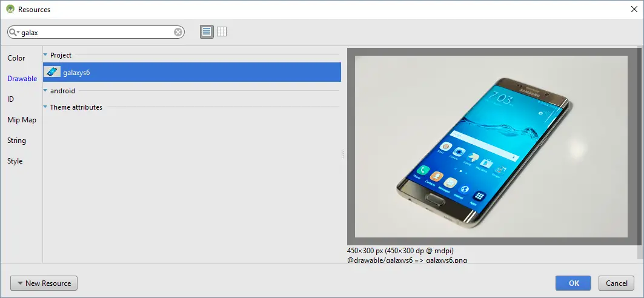Viewport: 644px width, 298px height.
Task: Open the New Resource dropdown
Action: pyautogui.click(x=44, y=283)
